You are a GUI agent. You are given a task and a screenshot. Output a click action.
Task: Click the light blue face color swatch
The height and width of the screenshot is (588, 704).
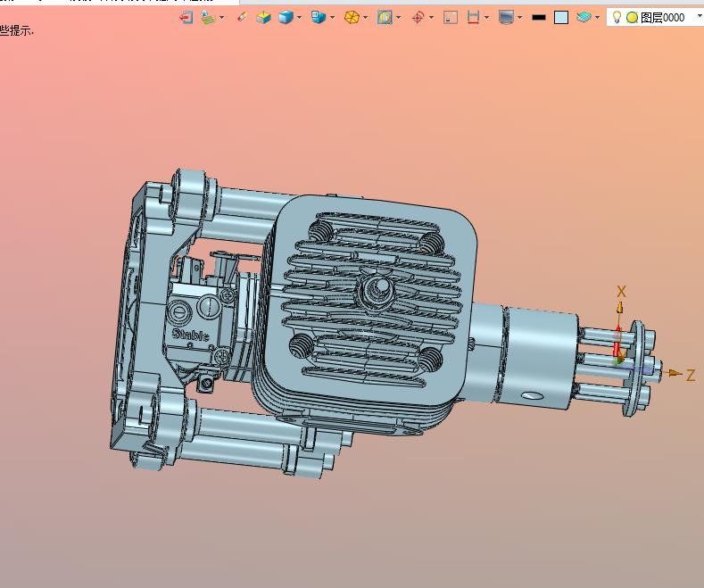(x=561, y=18)
